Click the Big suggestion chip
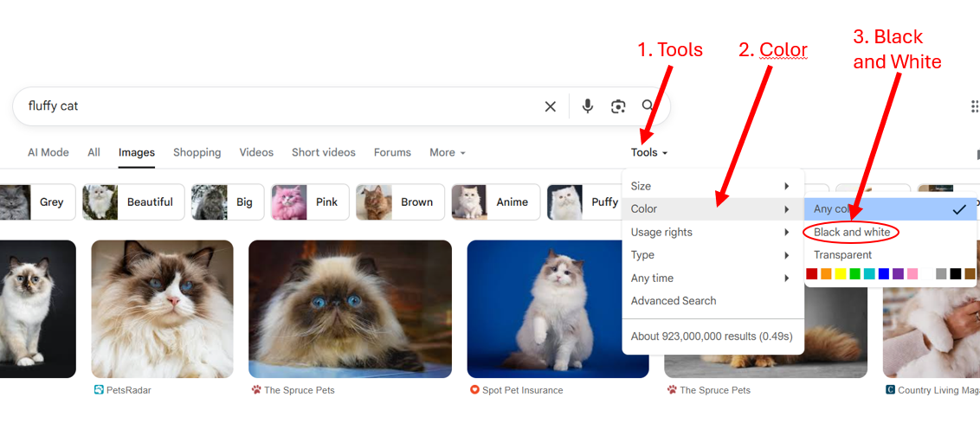 point(229,202)
